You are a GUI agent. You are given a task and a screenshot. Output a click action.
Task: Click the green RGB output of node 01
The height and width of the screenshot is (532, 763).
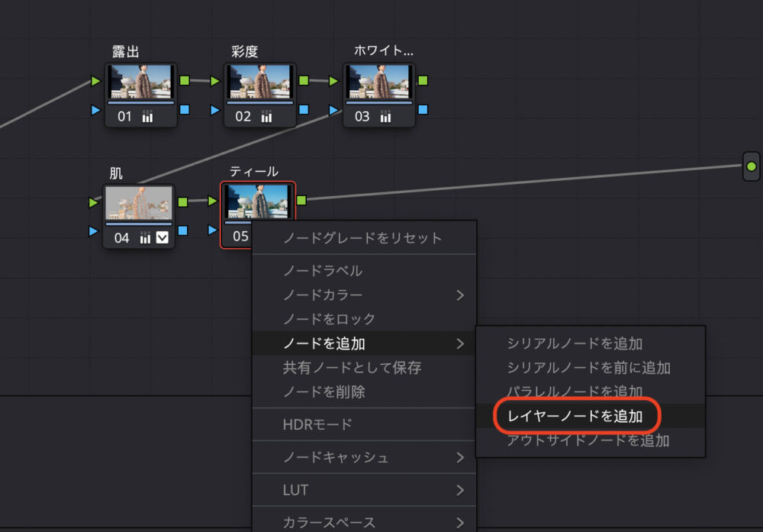[185, 79]
